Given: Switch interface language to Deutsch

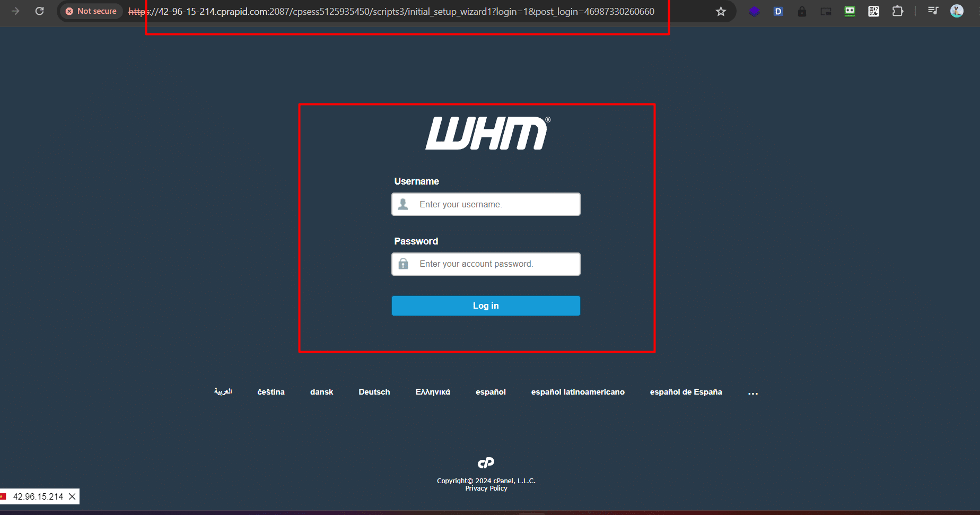Looking at the screenshot, I should (374, 391).
